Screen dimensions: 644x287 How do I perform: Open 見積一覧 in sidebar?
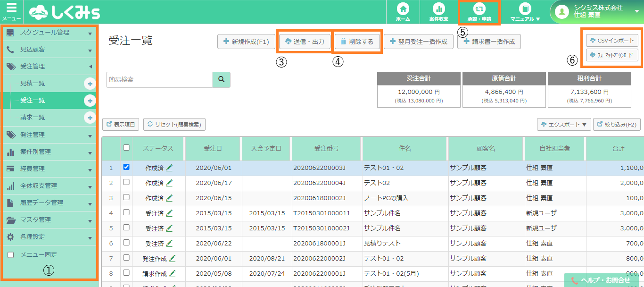click(x=33, y=84)
